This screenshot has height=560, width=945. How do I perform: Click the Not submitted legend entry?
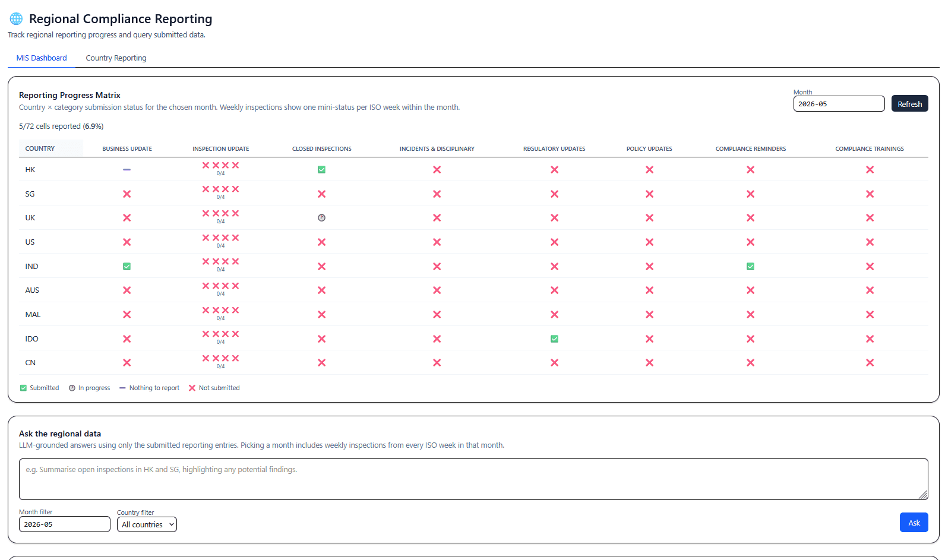214,388
